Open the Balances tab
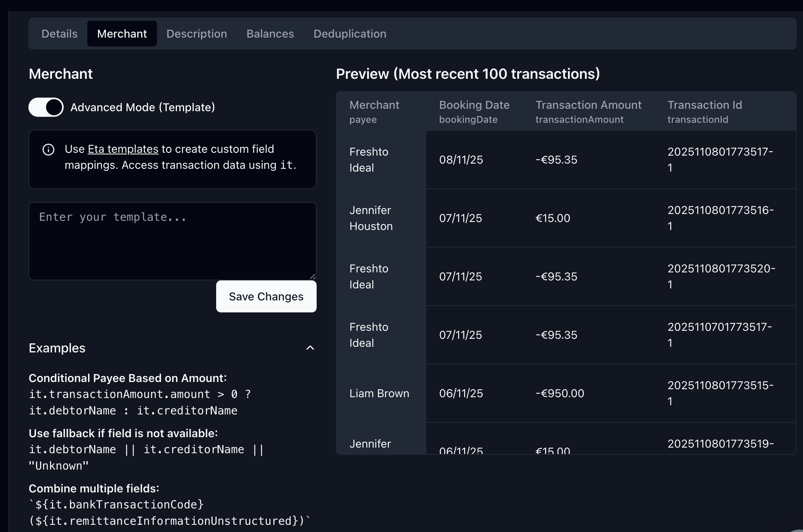Viewport: 803px width, 532px height. (x=270, y=34)
